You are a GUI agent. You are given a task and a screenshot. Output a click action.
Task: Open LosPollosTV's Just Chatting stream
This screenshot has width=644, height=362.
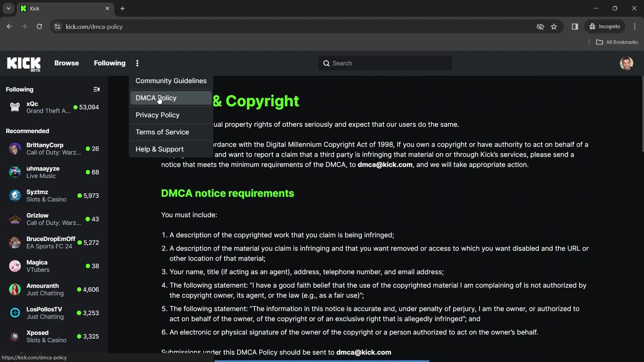(54, 313)
